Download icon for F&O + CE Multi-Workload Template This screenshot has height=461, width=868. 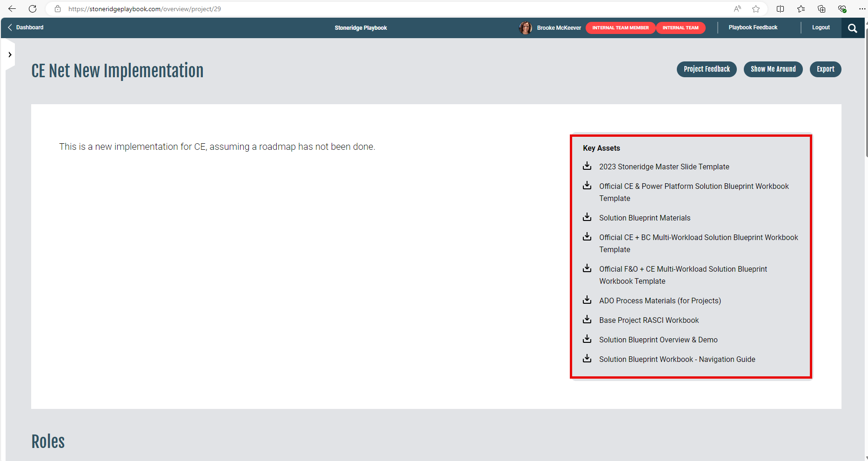coord(587,268)
